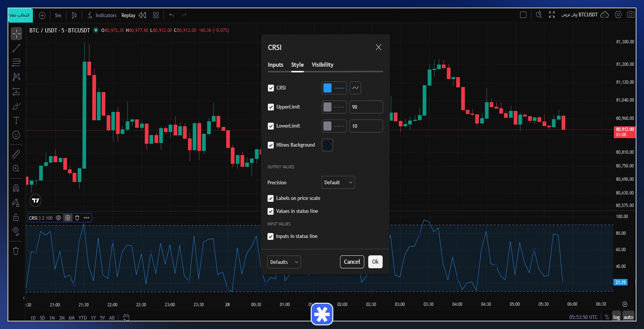Start Replay mode

[134, 15]
